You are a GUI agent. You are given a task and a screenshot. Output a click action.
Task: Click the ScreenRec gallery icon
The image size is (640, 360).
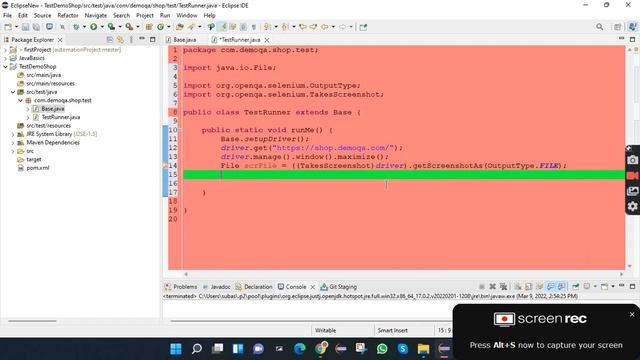tap(632, 191)
